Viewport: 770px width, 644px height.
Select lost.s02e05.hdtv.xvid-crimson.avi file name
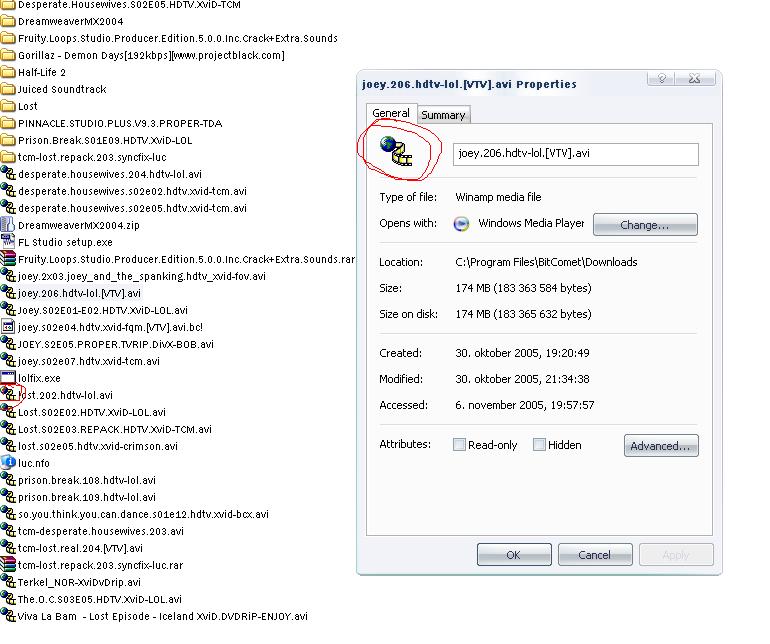click(98, 446)
